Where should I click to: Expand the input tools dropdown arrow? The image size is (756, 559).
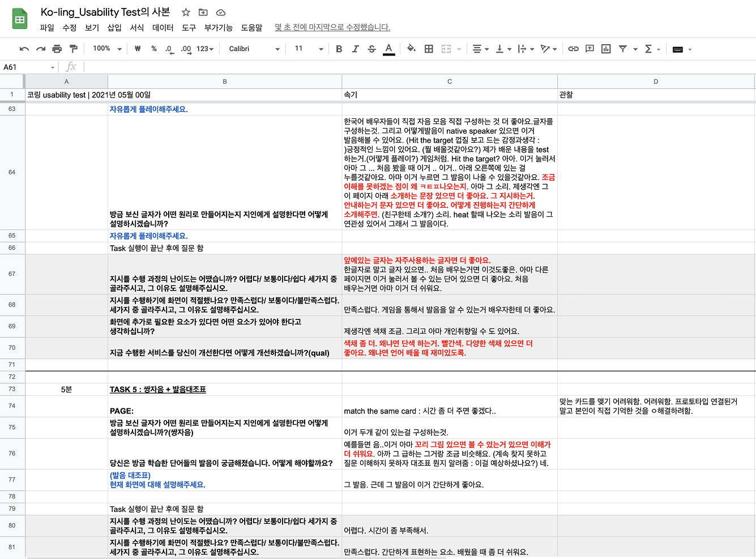[x=690, y=49]
